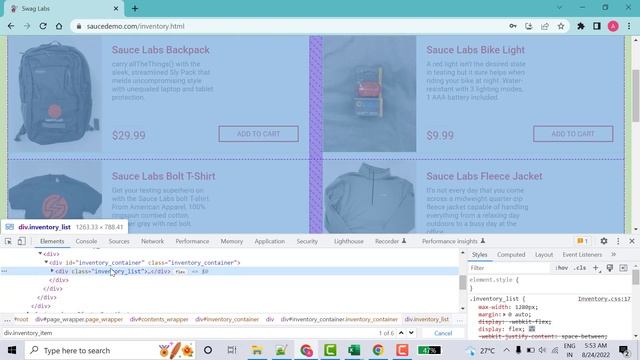Open the Lighthouse tab
Viewport: 640px width, 360px height.
tap(349, 241)
